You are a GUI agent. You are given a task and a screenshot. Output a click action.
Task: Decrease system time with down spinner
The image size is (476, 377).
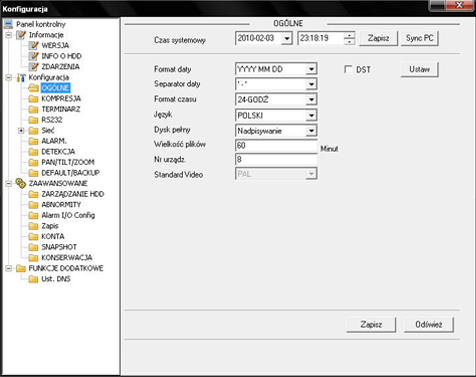349,41
